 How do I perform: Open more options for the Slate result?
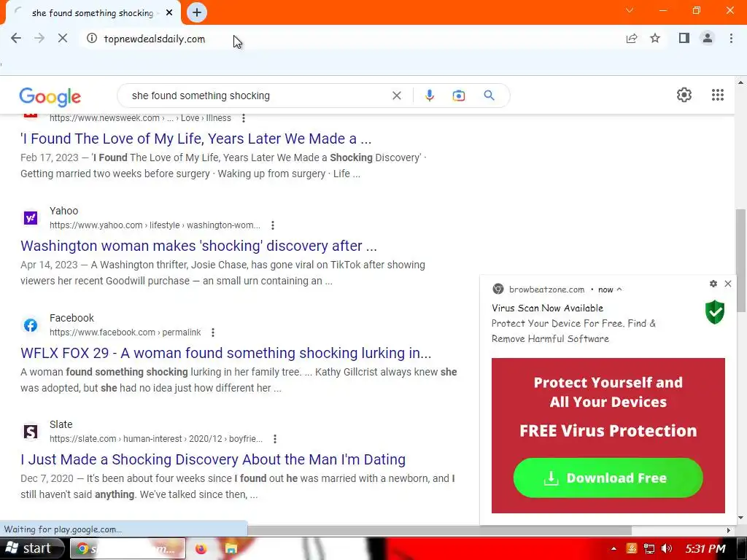tap(275, 439)
